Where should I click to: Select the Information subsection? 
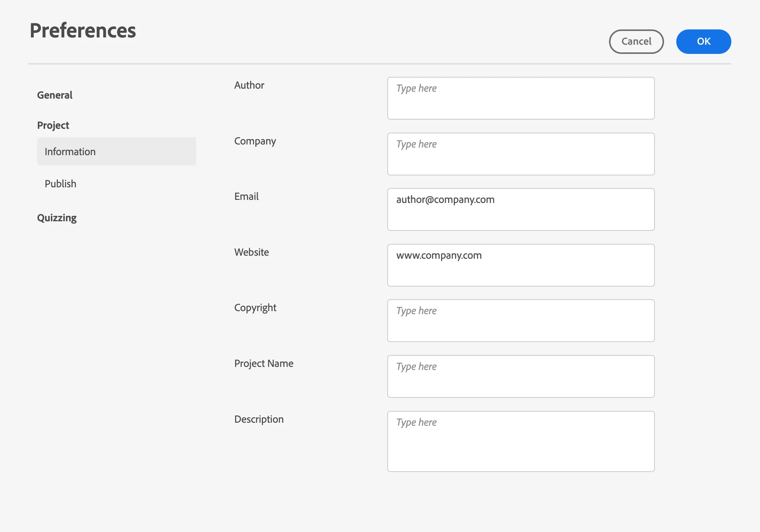pos(116,152)
